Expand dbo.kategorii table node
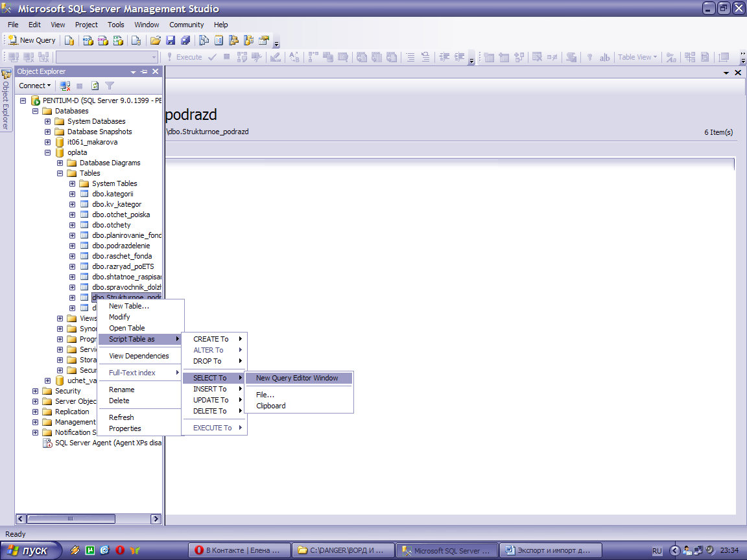 tap(73, 194)
